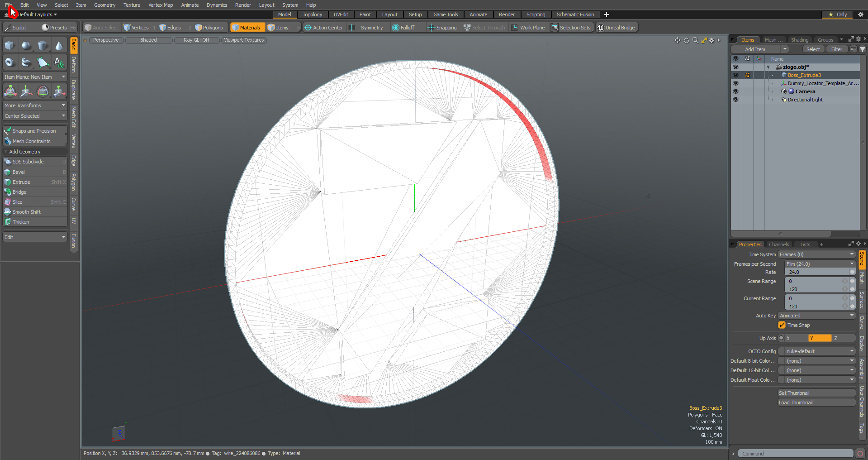Viewport: 868px width, 460px height.
Task: Uncheck the Time Snap checkbox
Action: [x=782, y=325]
